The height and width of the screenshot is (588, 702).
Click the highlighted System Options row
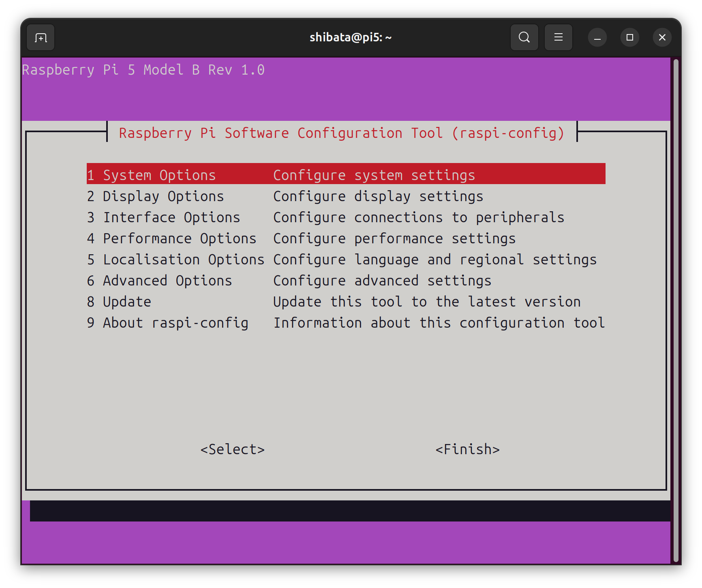tap(345, 175)
